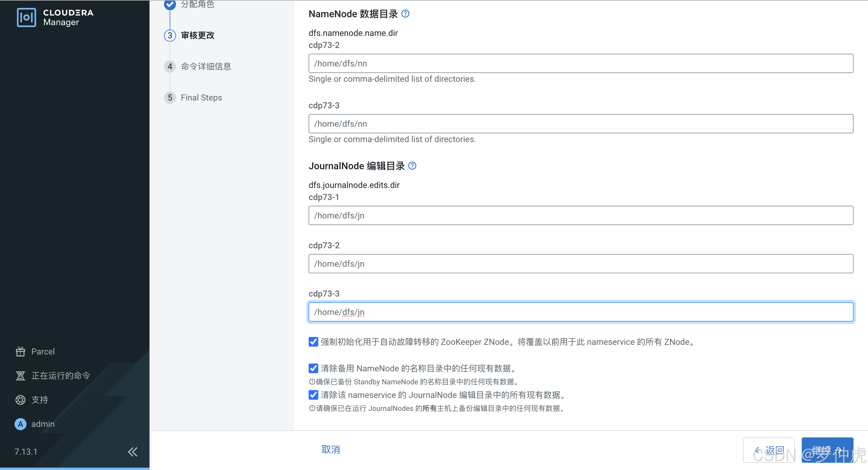
Task: Go to step 5 Final Steps
Action: pyautogui.click(x=201, y=98)
